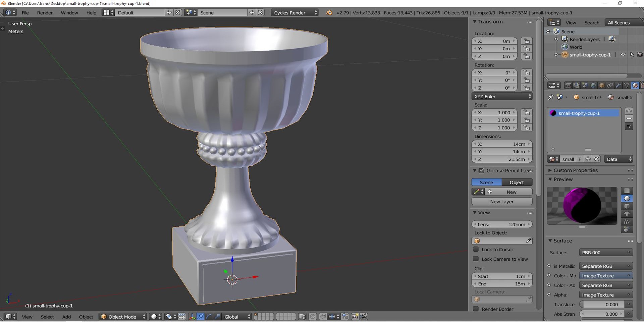The image size is (644, 322).
Task: Click the OpenGL render animation clapper icon
Action: click(x=363, y=317)
